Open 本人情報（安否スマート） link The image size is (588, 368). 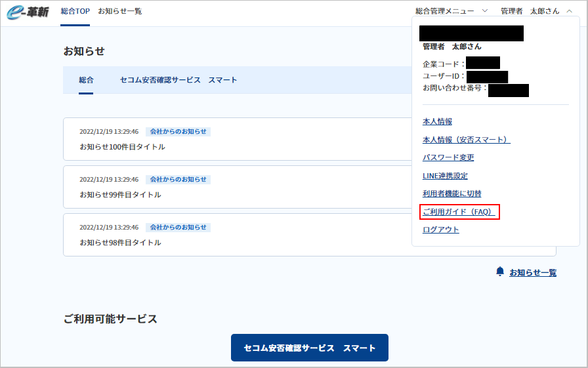pos(466,140)
